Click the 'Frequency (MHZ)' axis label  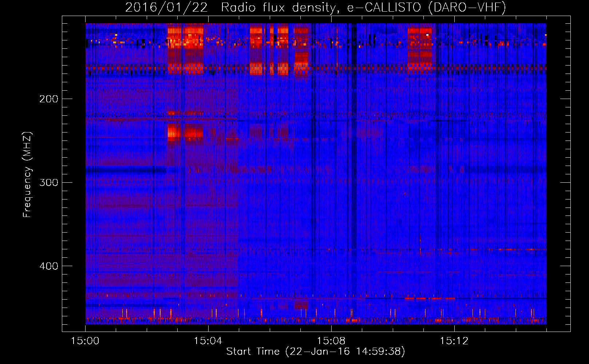[28, 174]
